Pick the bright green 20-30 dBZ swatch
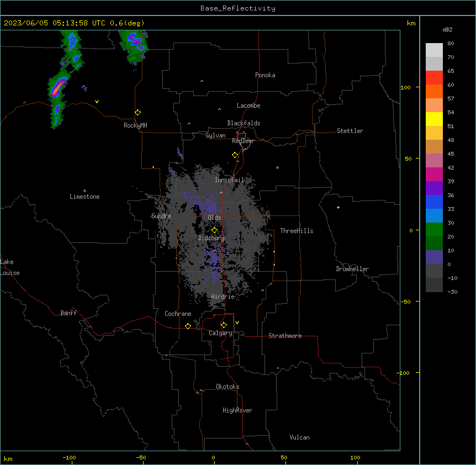Screen dimensions: 476x465 pyautogui.click(x=434, y=230)
